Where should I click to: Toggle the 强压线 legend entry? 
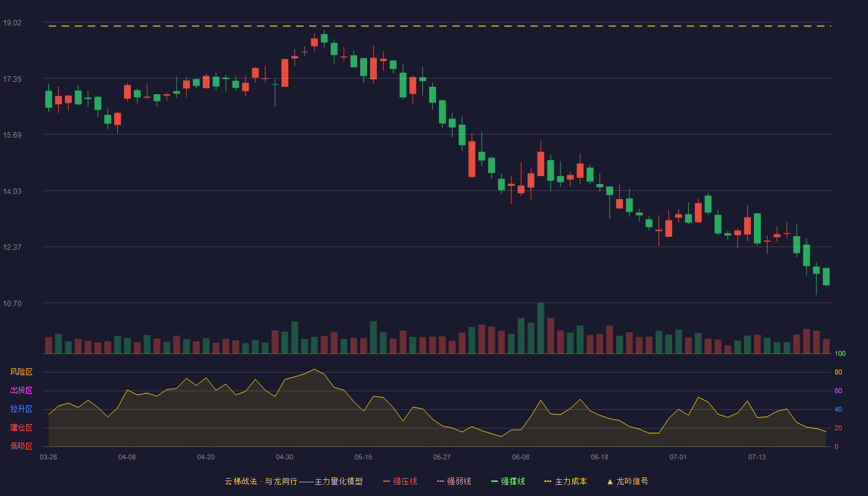(x=400, y=481)
